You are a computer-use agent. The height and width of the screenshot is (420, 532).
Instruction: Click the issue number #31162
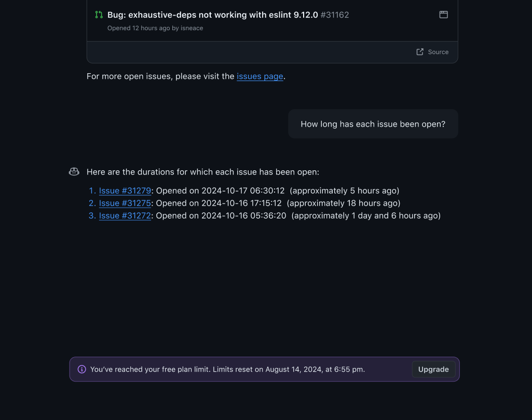[335, 15]
